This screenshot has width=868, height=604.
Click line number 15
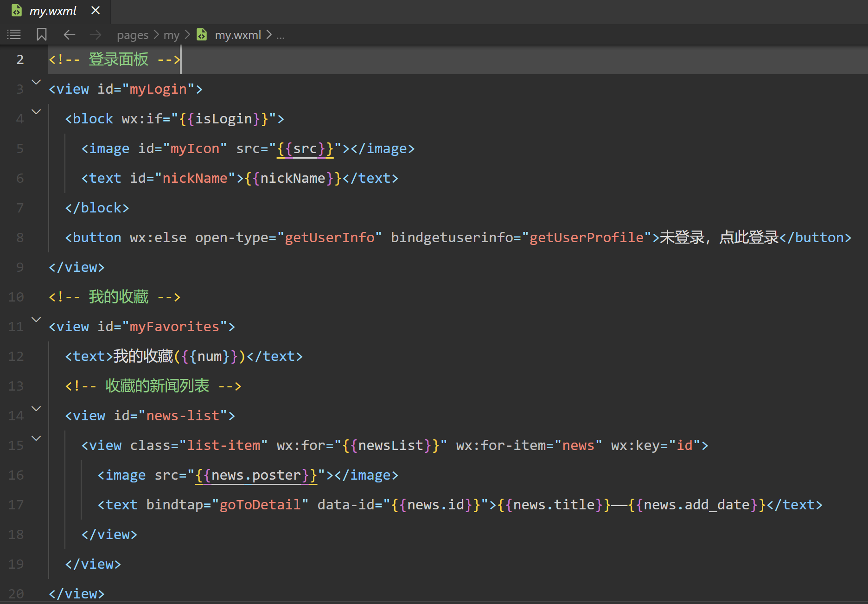(x=16, y=445)
